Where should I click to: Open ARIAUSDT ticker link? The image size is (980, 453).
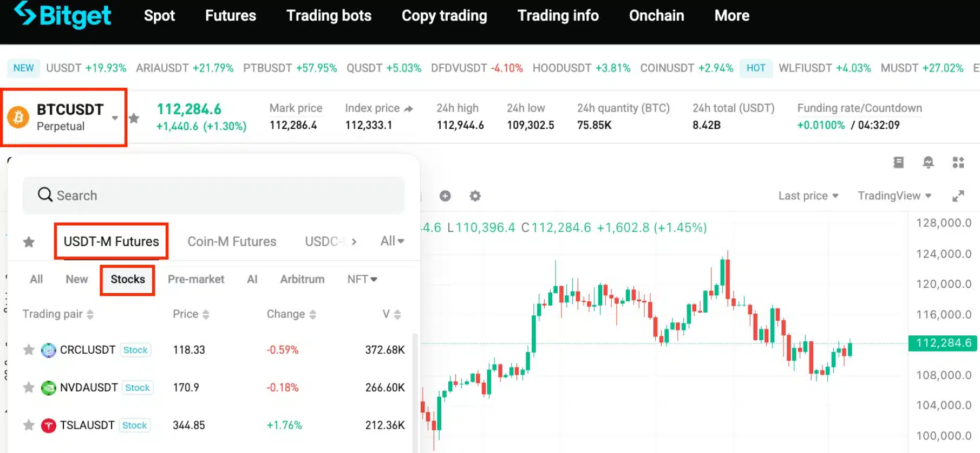coord(185,68)
